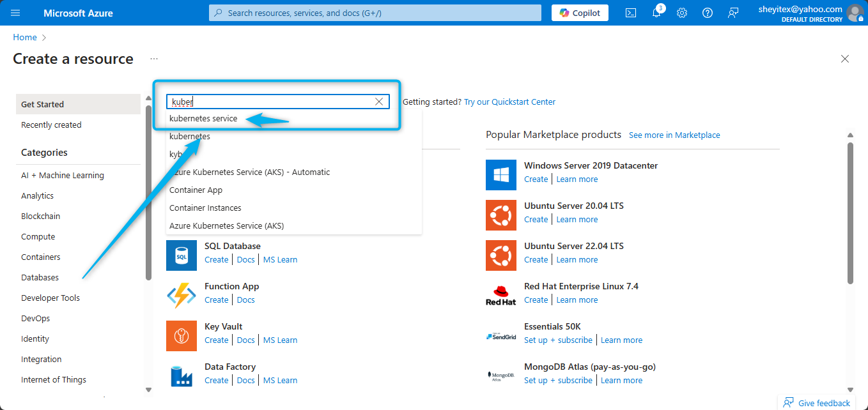Screen dimensions: 868x410
Task: Click the Ubuntu Server 22.04 LTS icon
Action: point(501,255)
